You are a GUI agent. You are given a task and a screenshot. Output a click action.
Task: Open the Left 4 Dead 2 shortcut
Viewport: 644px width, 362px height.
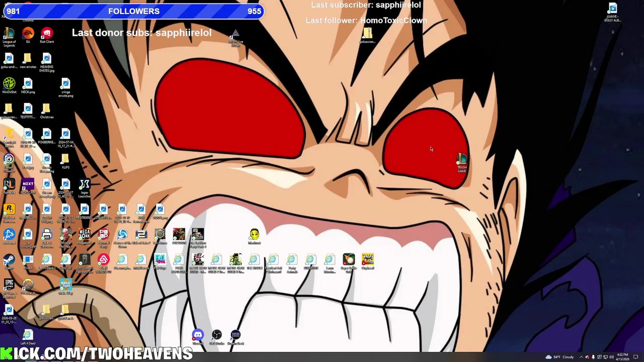(47, 261)
